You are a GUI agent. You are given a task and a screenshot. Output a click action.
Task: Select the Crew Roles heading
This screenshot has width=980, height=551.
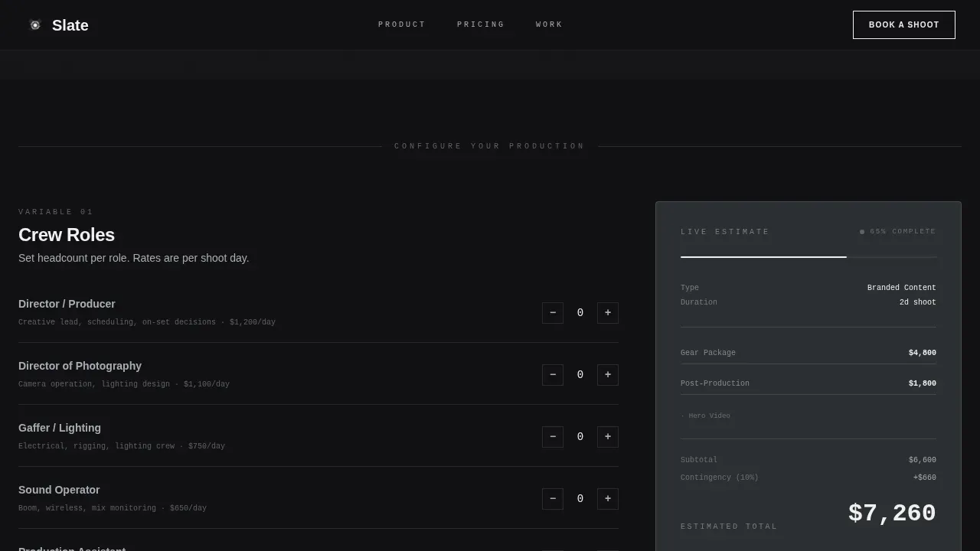point(67,235)
